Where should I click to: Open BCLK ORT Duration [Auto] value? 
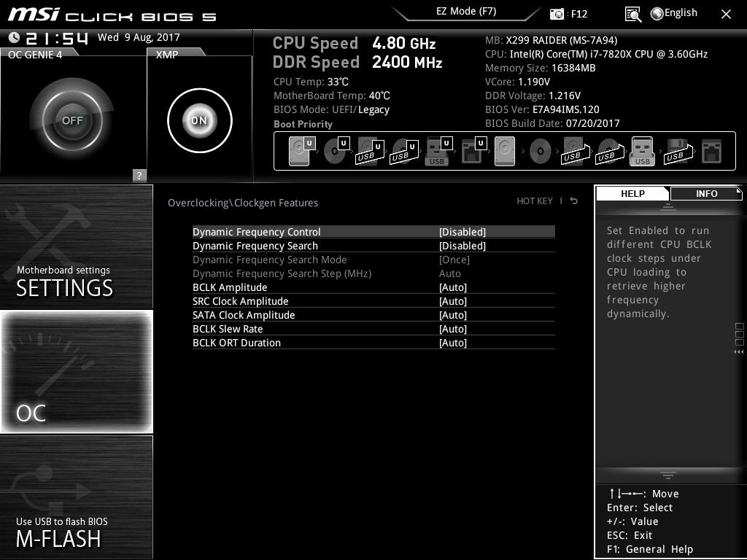click(x=452, y=343)
